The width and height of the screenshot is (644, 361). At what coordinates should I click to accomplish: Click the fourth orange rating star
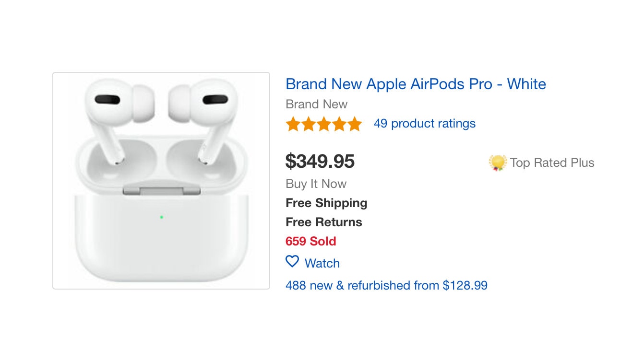pos(339,124)
